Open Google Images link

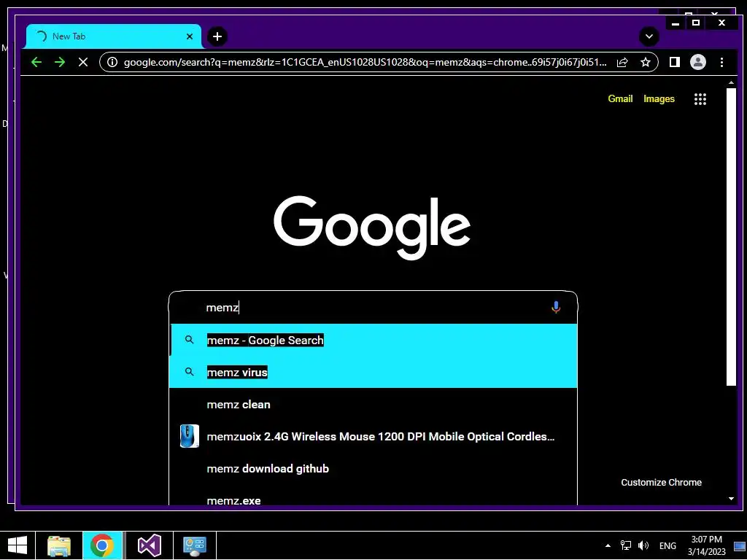(659, 99)
